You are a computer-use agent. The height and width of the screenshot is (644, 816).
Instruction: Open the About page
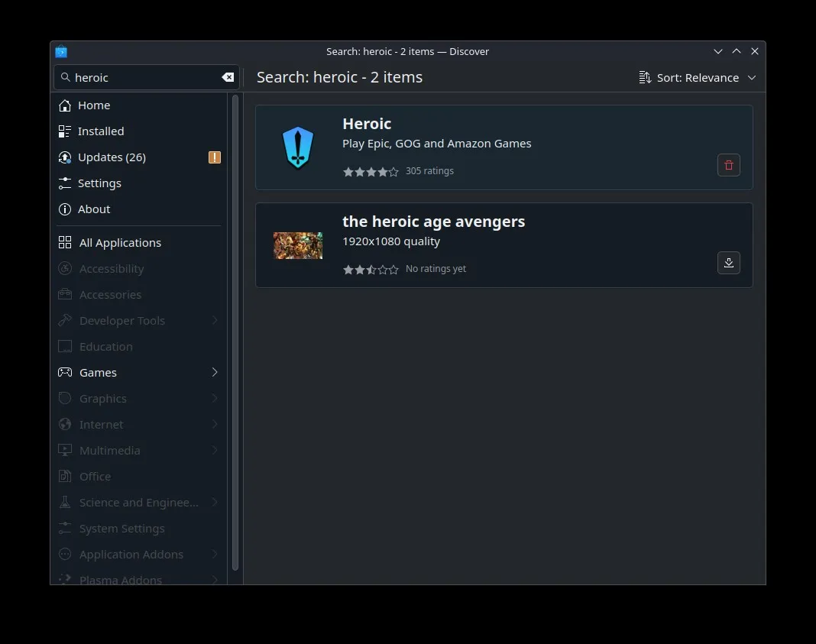click(140, 209)
